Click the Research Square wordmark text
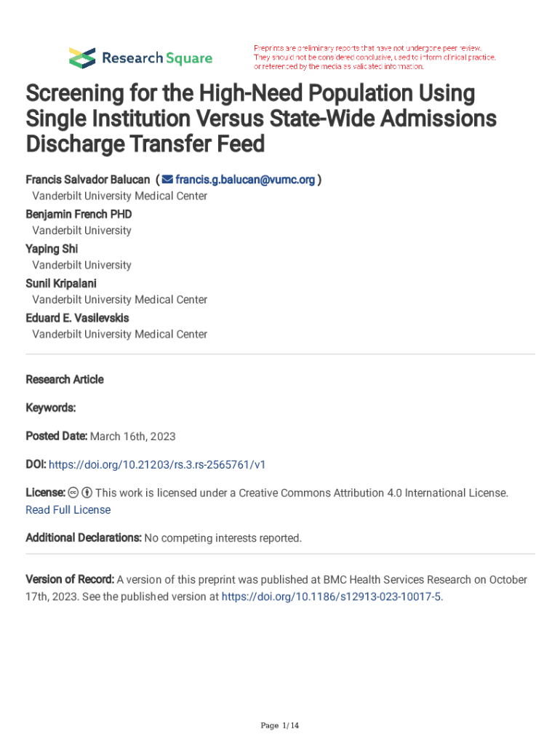This screenshot has width=560, height=745. coord(157,58)
